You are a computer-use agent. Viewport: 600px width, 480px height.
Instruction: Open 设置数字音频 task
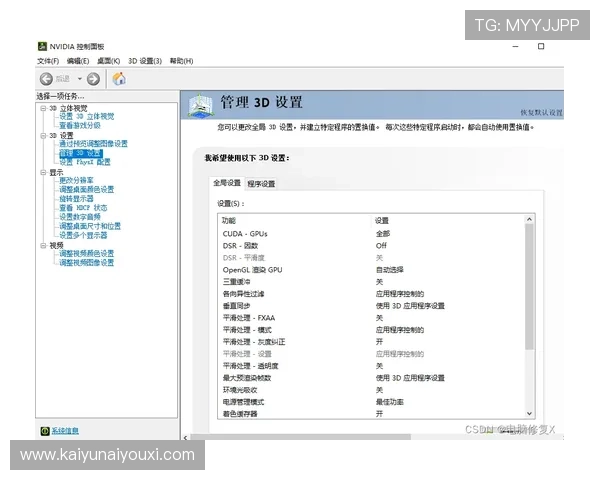point(80,217)
